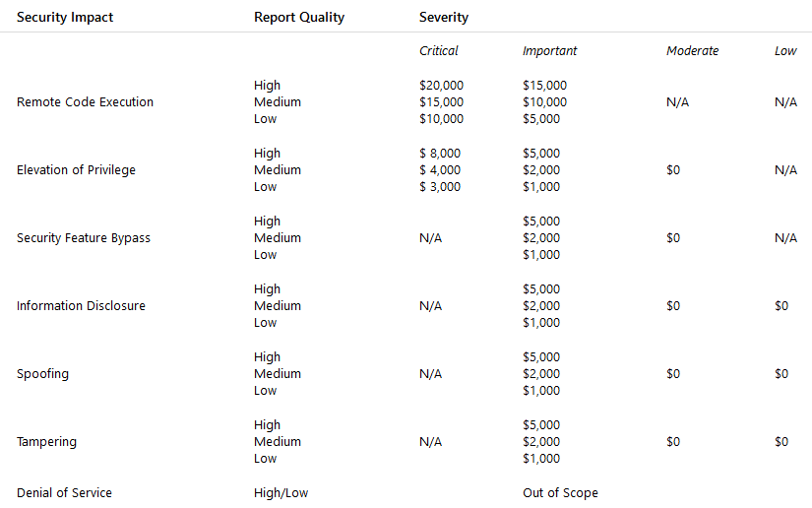Click the $ 3,000 critical elevation amount

pos(440,187)
